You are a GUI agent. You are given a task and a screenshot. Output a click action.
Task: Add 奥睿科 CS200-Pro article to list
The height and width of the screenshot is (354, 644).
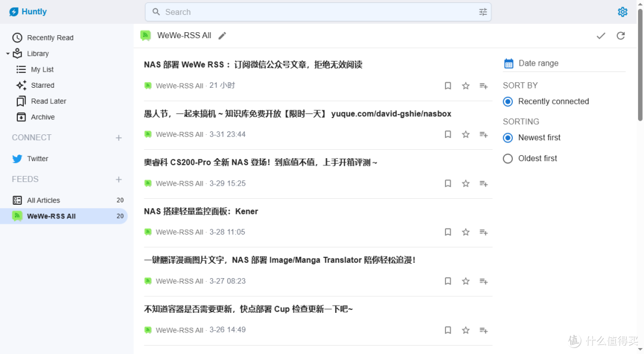484,183
